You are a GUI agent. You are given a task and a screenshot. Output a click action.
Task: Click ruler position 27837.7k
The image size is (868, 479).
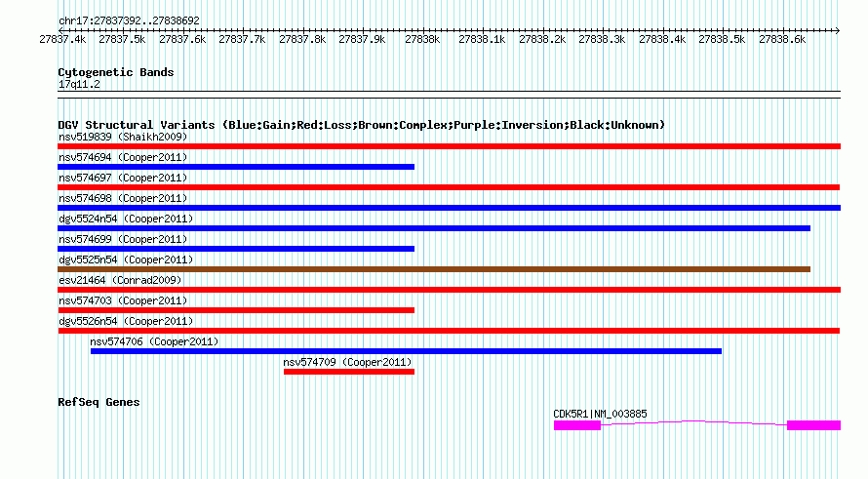point(243,39)
